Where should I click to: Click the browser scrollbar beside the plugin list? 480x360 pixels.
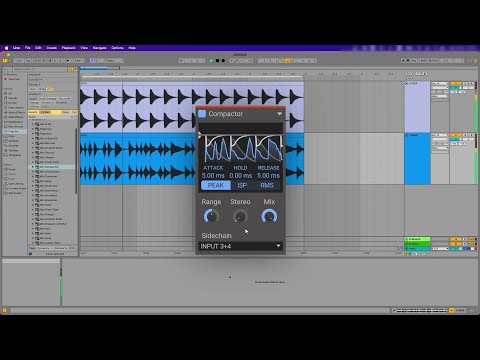click(x=76, y=160)
